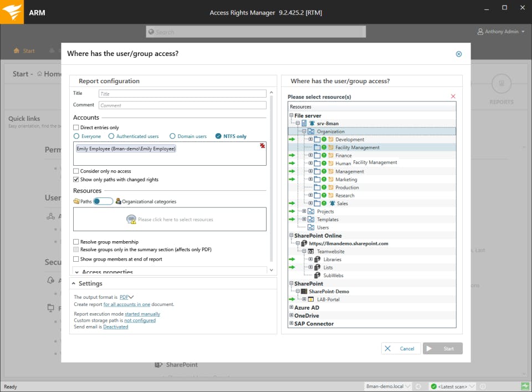Click the Organizational categories icon
532x392 pixels.
tap(118, 201)
